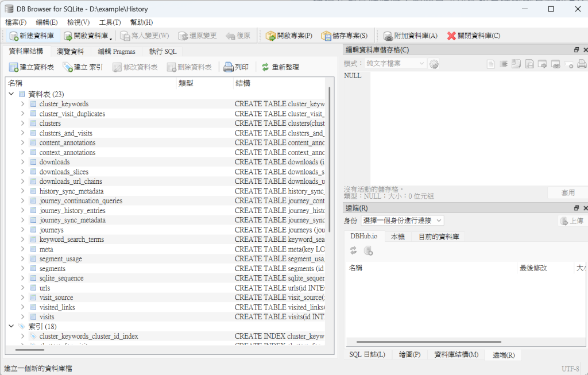Click the 套用 button
This screenshot has height=375, width=588.
point(568,193)
